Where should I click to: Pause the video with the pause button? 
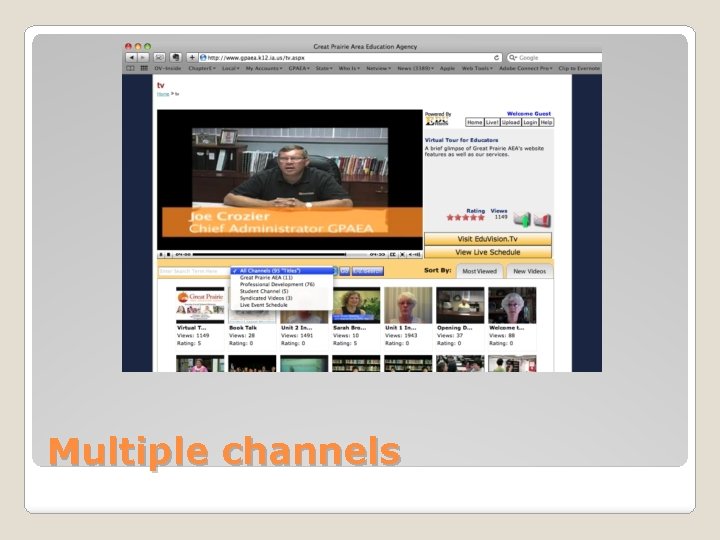(161, 254)
